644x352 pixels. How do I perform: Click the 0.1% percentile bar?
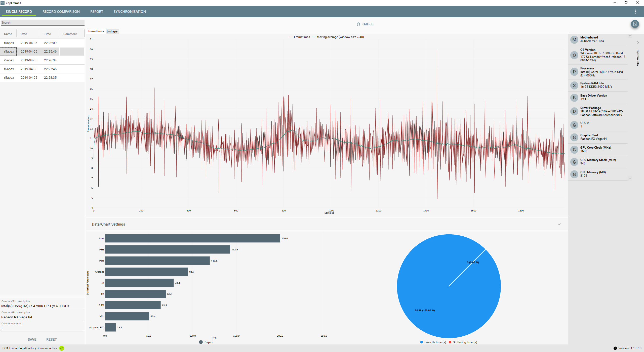(133, 305)
